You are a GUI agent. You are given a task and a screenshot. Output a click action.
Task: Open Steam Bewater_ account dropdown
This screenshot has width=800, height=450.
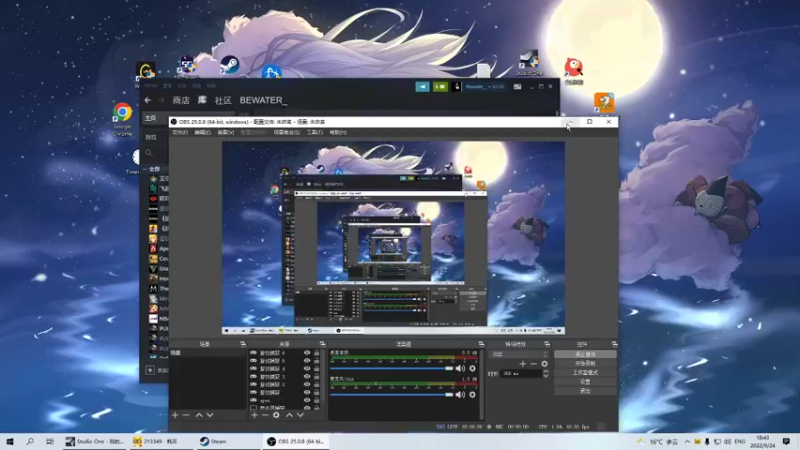click(485, 87)
